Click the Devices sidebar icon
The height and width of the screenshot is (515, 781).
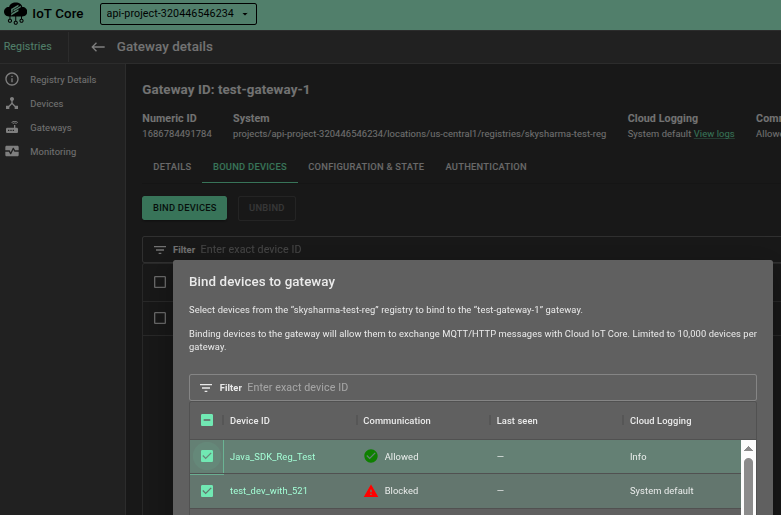point(12,103)
